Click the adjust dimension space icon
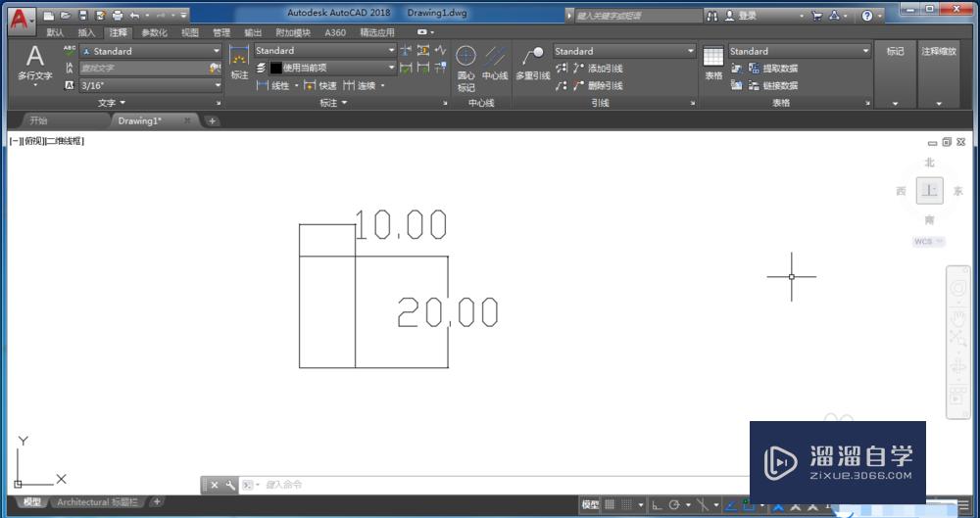 [x=423, y=51]
